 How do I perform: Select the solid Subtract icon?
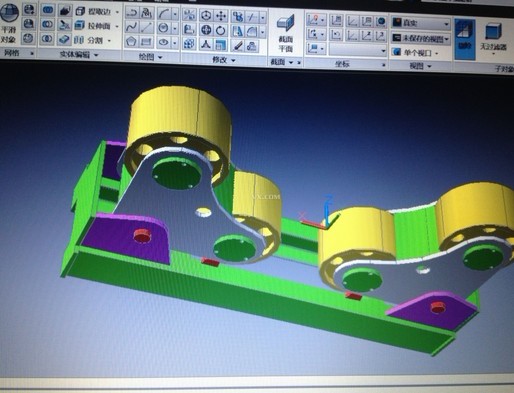pos(48,24)
